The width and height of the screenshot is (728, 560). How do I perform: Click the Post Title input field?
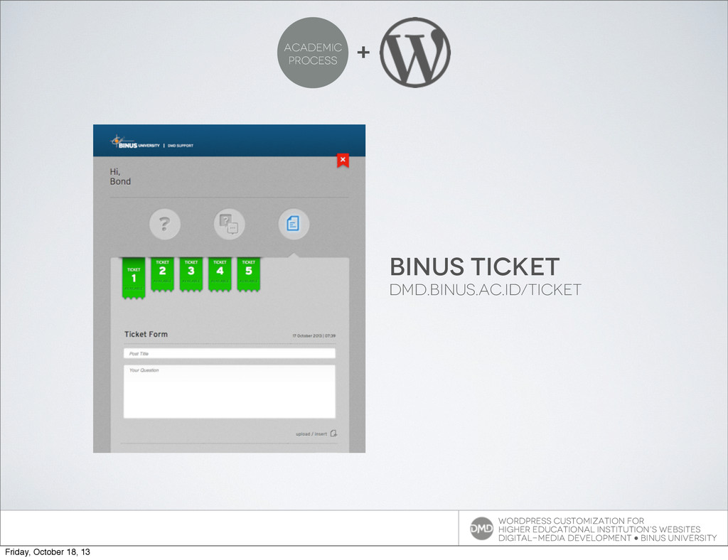(230, 353)
